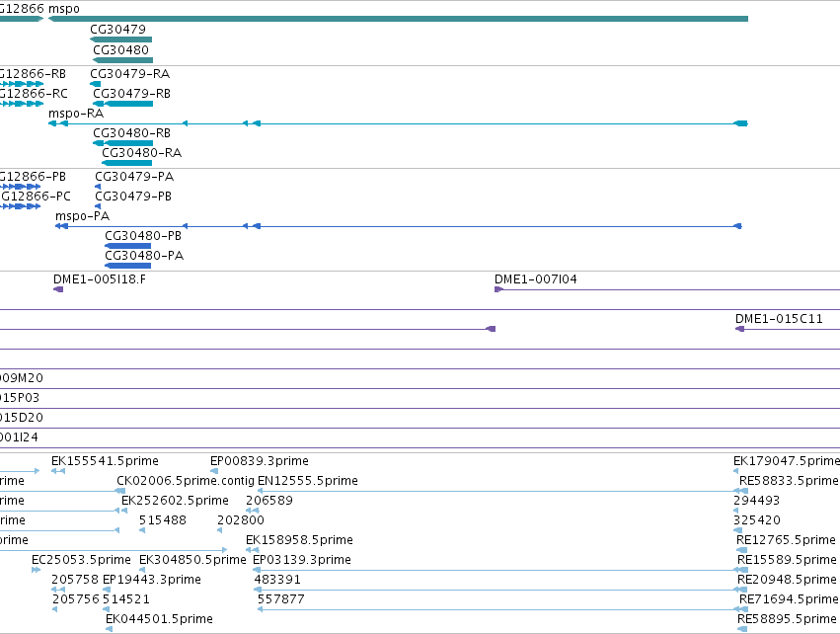The image size is (840, 634).
Task: Click the CG30480-RA transcript bar
Action: (x=127, y=163)
